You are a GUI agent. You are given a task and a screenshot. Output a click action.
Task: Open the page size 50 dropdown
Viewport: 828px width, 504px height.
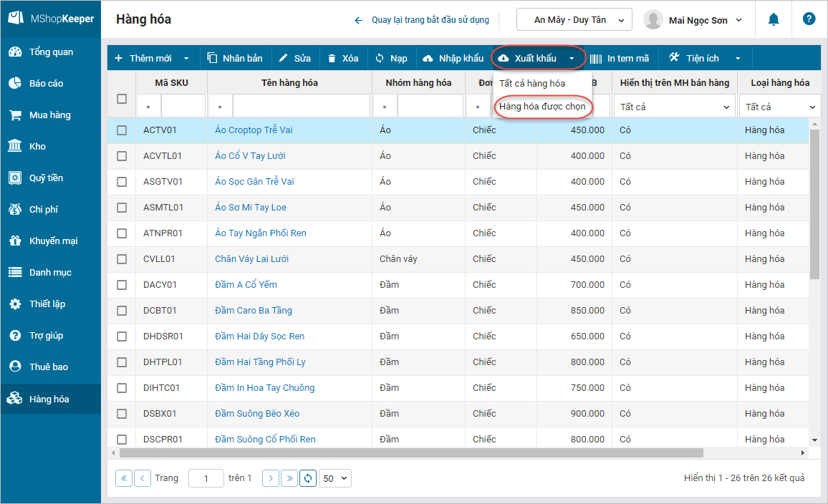(335, 478)
